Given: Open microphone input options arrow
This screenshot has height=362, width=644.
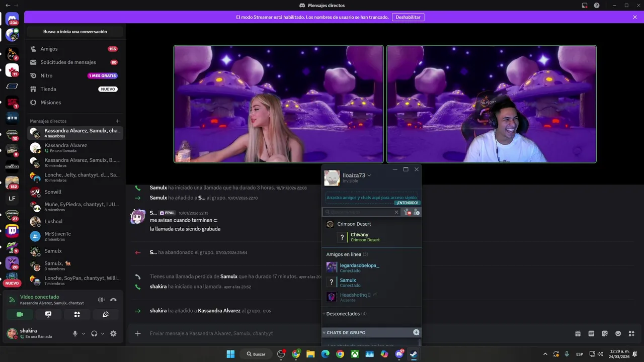Looking at the screenshot, I should pos(84,333).
